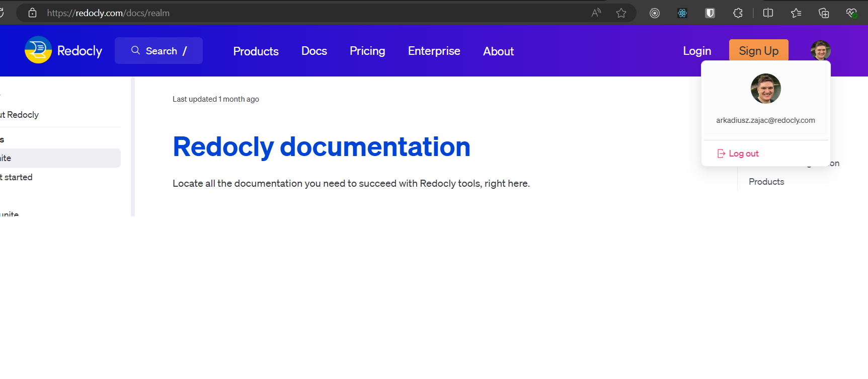Log out from the account menu

click(x=738, y=154)
